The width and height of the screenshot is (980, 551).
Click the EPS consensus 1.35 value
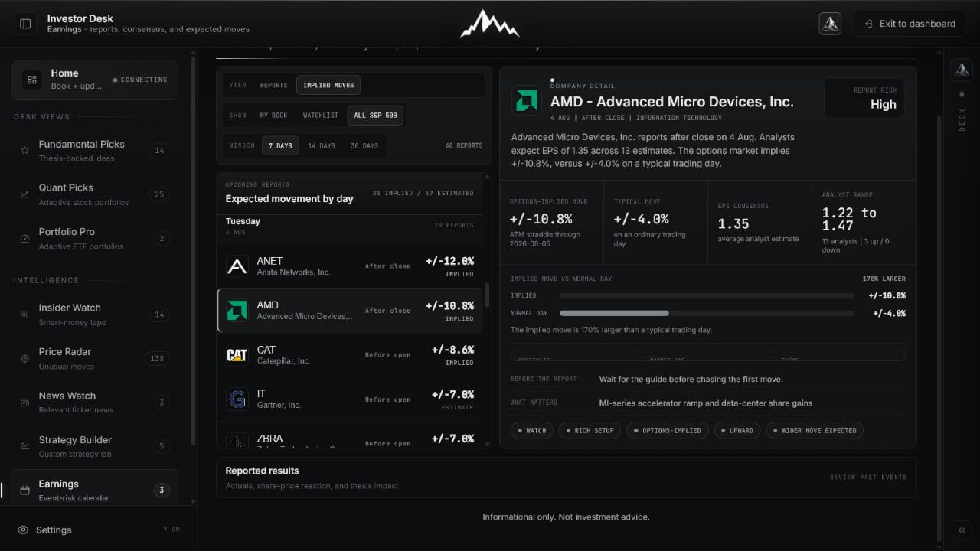click(x=733, y=223)
